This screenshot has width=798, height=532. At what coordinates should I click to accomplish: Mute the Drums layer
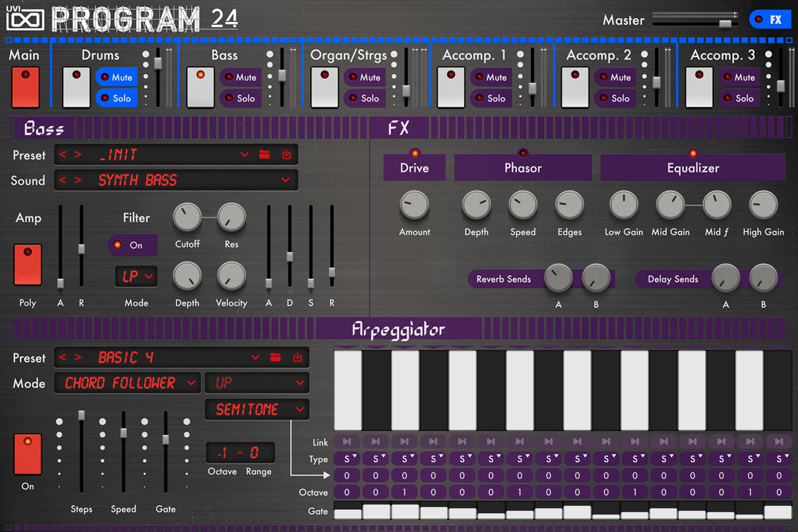tap(116, 78)
